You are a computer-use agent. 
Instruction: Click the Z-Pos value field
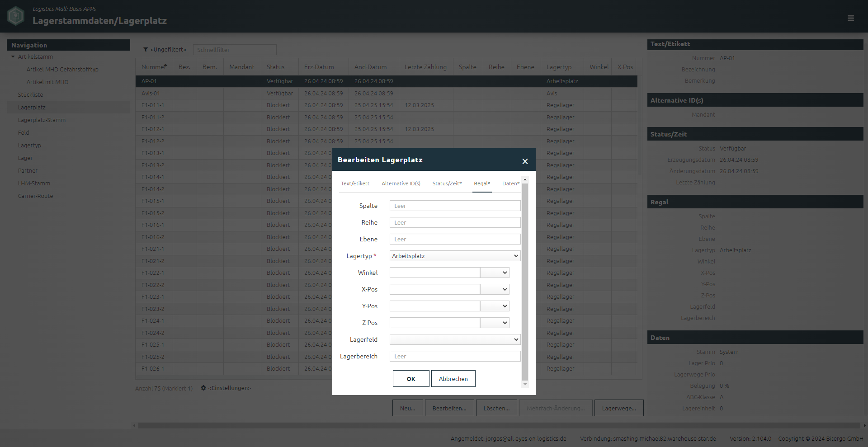(434, 323)
